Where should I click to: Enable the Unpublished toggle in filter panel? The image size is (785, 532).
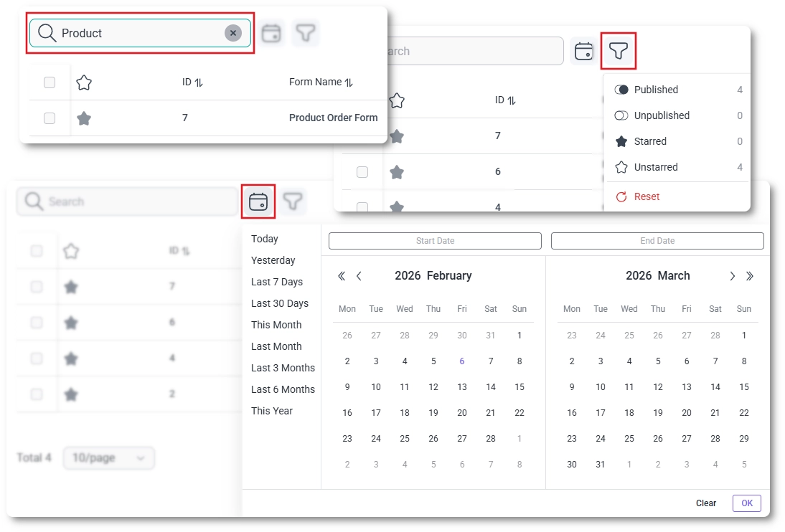coord(623,115)
